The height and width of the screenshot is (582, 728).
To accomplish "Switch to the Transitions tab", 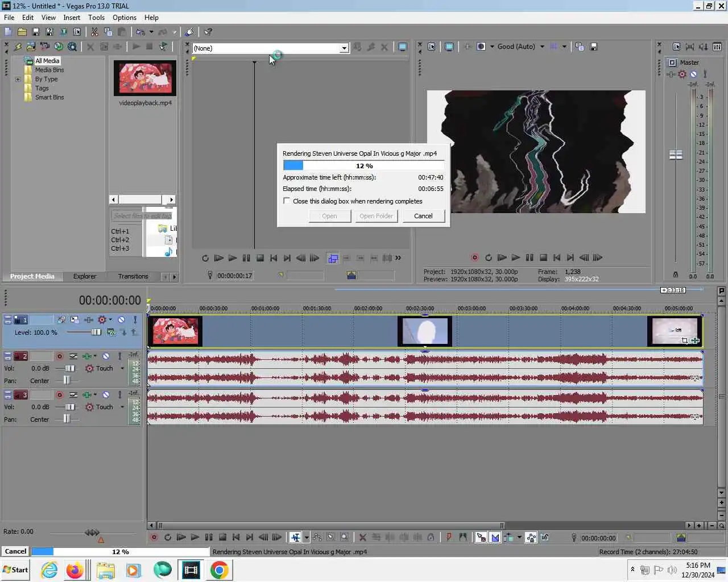I will click(x=133, y=276).
